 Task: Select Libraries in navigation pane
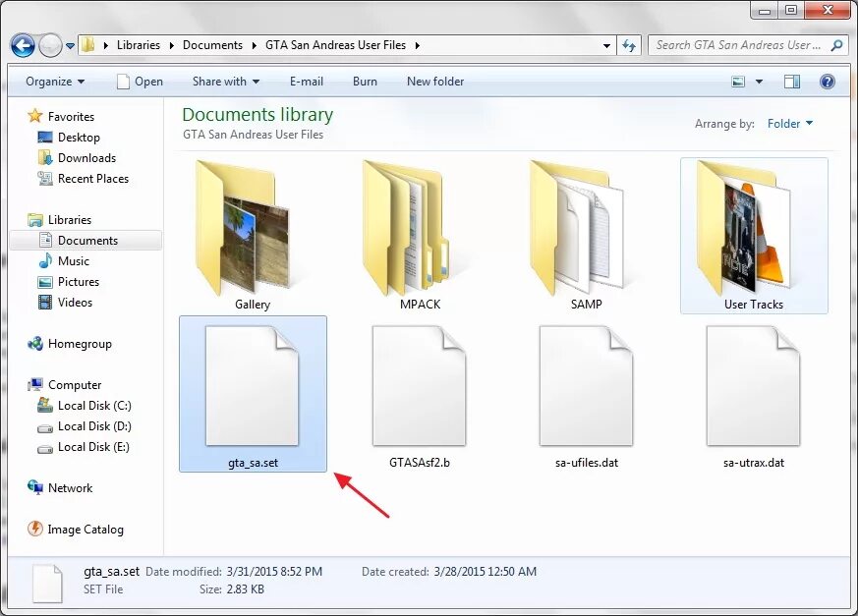[x=60, y=220]
